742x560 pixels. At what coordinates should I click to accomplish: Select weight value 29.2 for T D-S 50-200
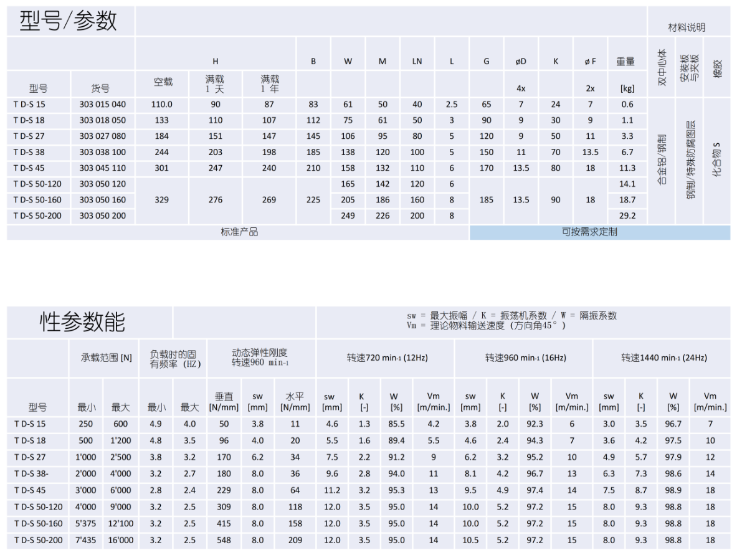coord(627,216)
